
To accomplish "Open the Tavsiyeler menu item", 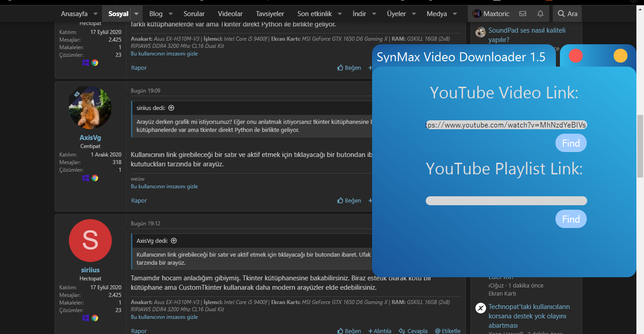I will 270,14.
